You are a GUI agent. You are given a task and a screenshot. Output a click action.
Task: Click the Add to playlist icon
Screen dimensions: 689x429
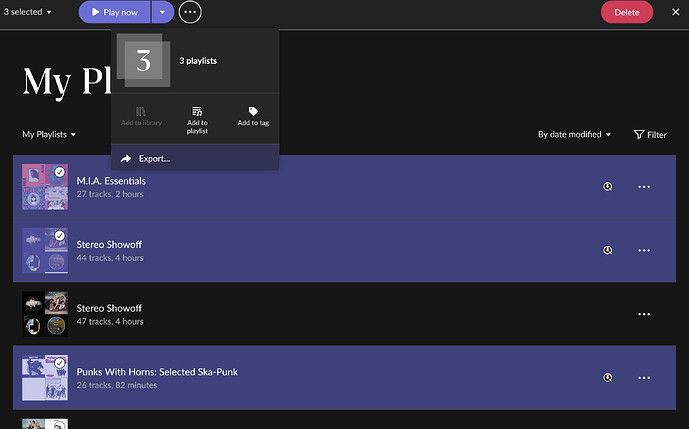[x=197, y=112]
